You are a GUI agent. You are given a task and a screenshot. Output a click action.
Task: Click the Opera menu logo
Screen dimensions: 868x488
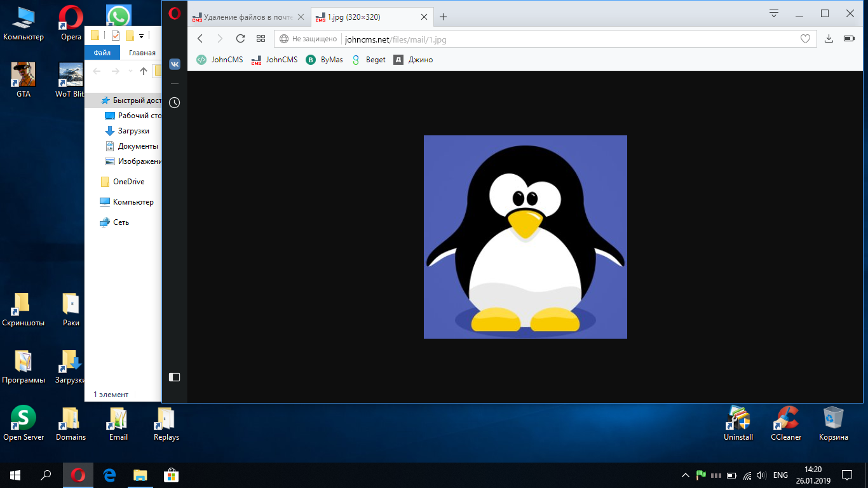(175, 14)
